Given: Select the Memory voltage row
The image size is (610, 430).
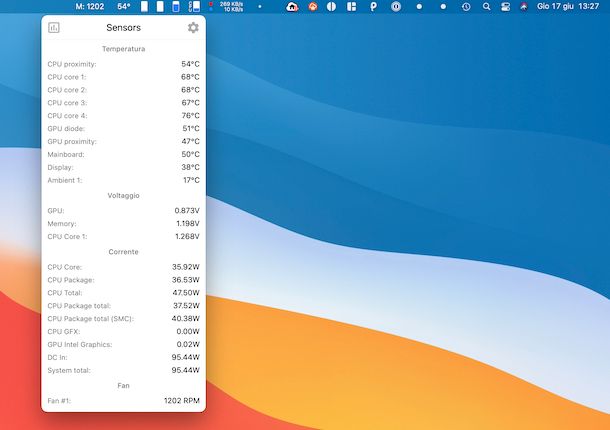Looking at the screenshot, I should pos(123,223).
